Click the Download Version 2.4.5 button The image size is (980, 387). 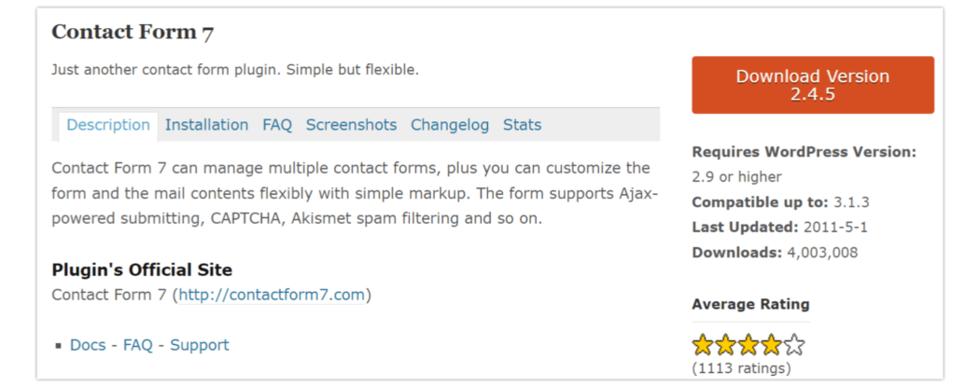tap(813, 85)
